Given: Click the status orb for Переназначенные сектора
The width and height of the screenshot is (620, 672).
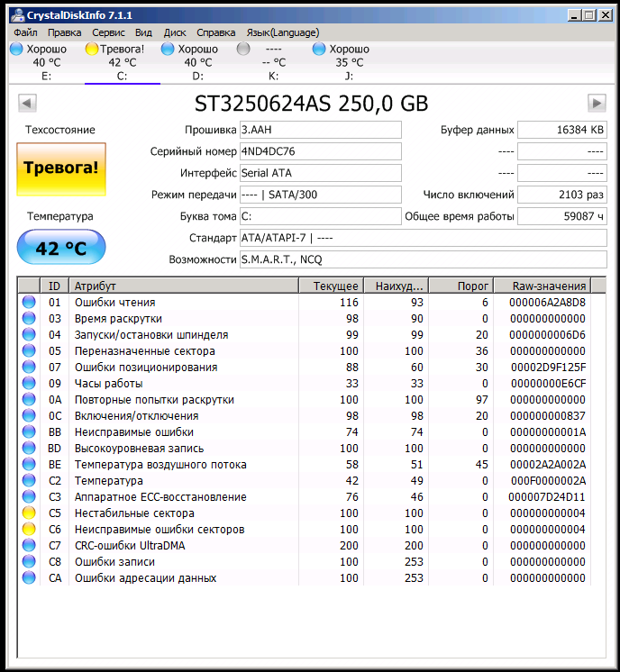Looking at the screenshot, I should coord(29,351).
